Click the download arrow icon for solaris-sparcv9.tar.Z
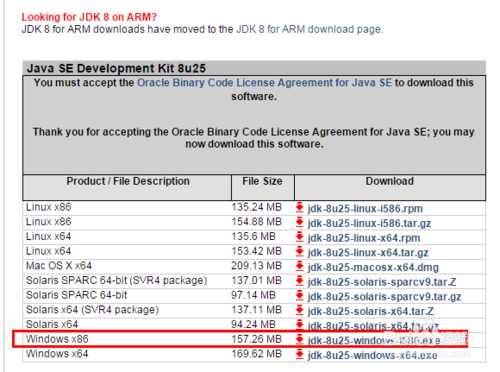The width and height of the screenshot is (500, 372). click(300, 281)
